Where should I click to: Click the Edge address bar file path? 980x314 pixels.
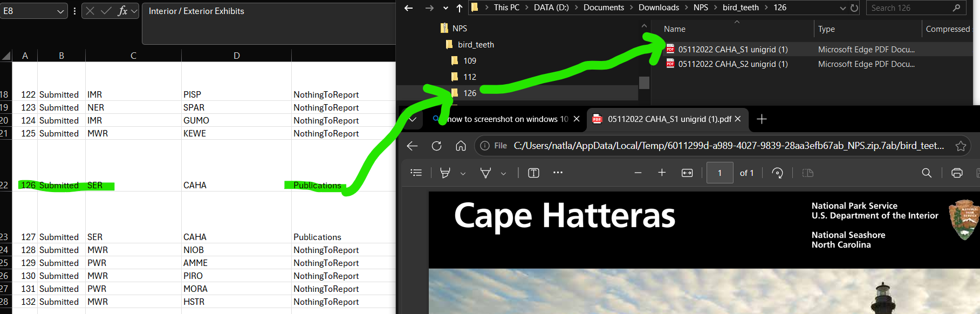pos(729,146)
